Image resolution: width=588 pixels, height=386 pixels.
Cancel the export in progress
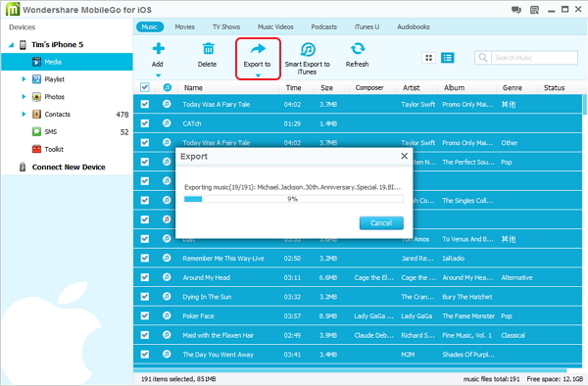pyautogui.click(x=381, y=223)
